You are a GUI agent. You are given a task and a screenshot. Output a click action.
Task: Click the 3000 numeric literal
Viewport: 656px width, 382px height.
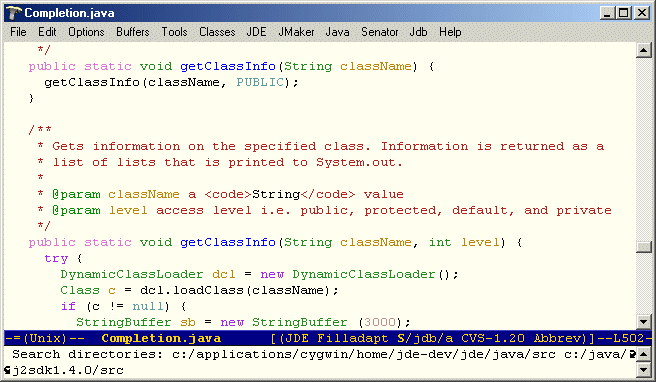point(379,322)
